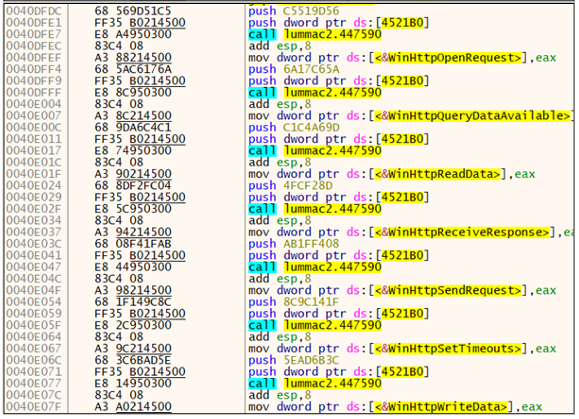
Task: Select the push 6A17C65A instruction
Action: pos(294,69)
